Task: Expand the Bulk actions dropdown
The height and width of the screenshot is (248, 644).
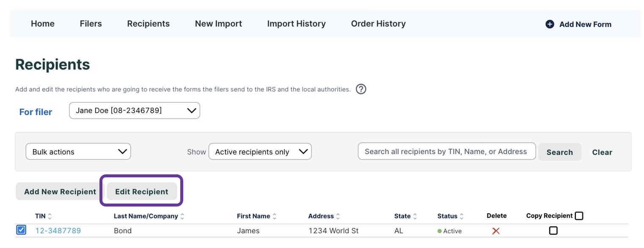Action: [78, 152]
